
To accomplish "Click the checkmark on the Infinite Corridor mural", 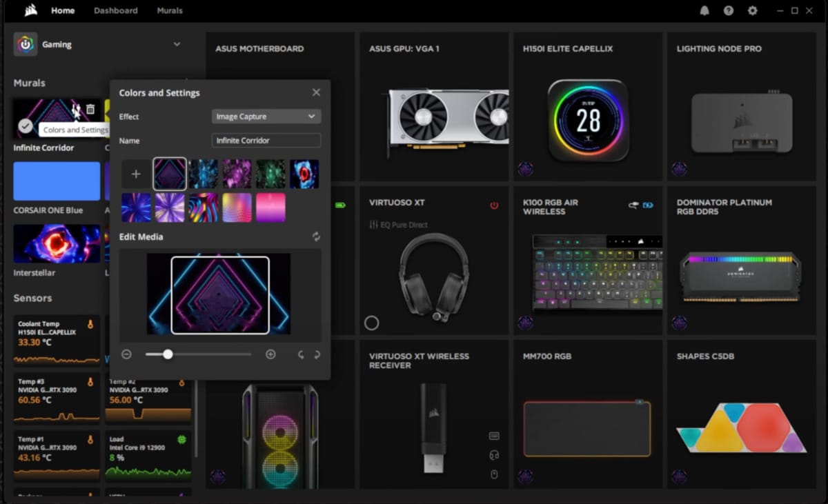I will coord(26,126).
